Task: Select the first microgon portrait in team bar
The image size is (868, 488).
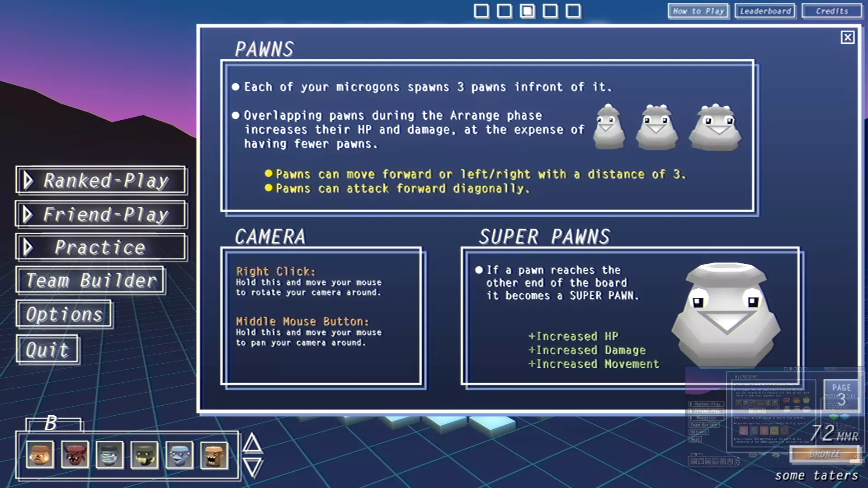Action: pos(40,455)
